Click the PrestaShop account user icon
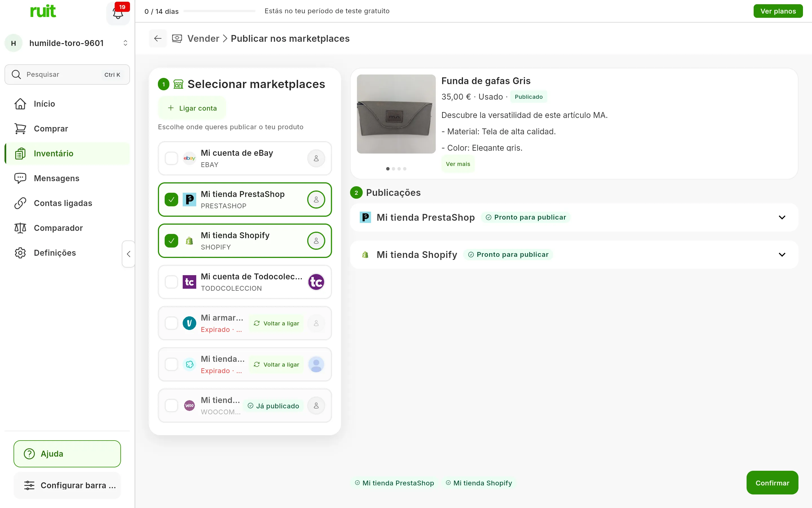Screen dimensions: 812x508 (x=316, y=200)
